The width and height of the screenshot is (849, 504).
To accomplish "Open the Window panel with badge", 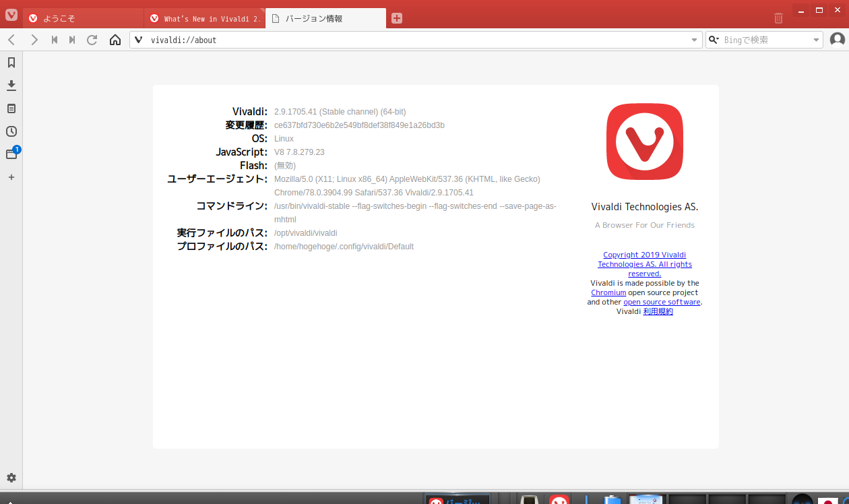I will [11, 154].
